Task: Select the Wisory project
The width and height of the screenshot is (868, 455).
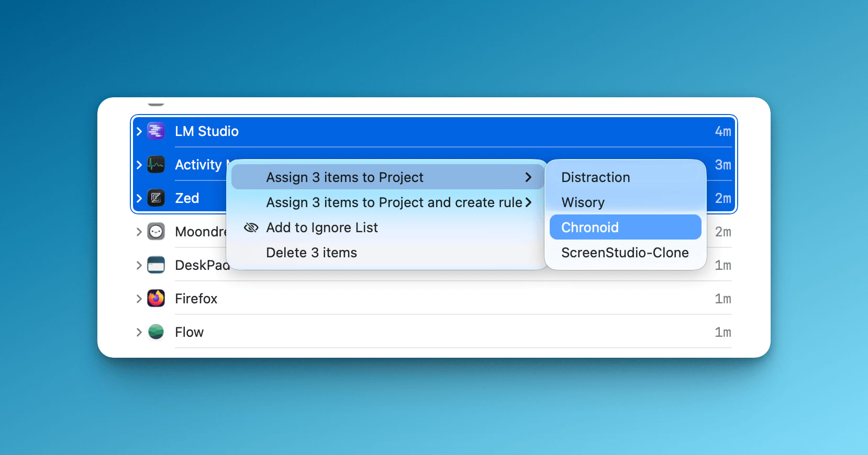Action: [x=583, y=202]
